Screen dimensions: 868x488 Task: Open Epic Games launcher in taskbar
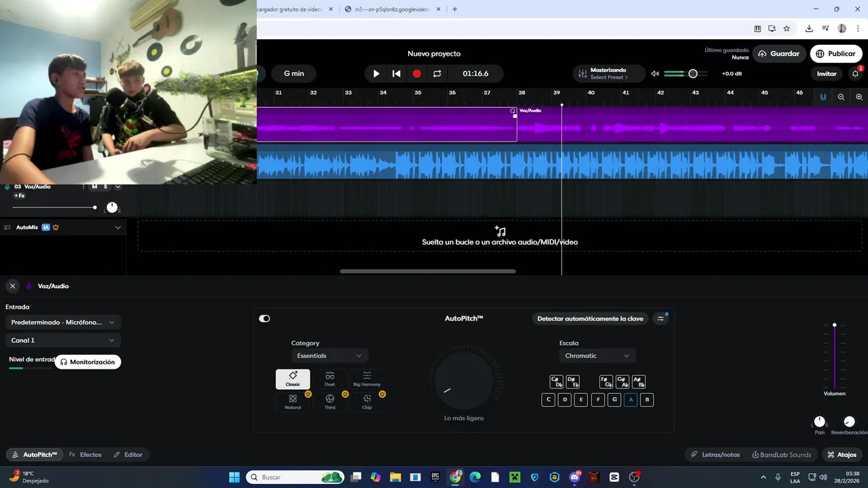pos(435,477)
